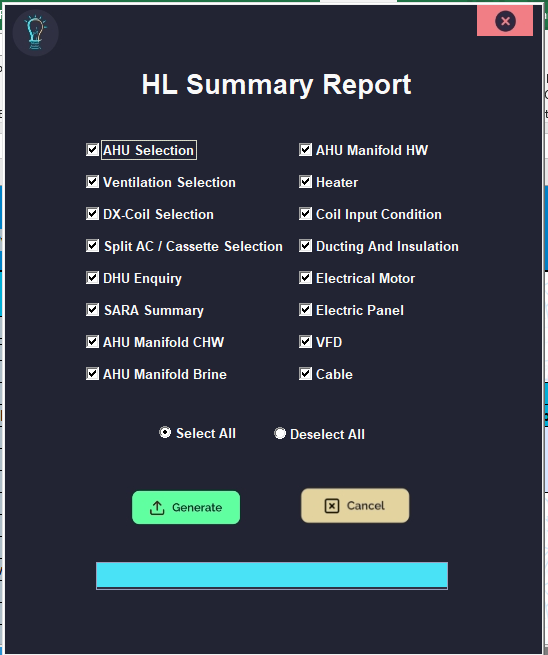Close the HL Summary Report dialog

point(505,21)
